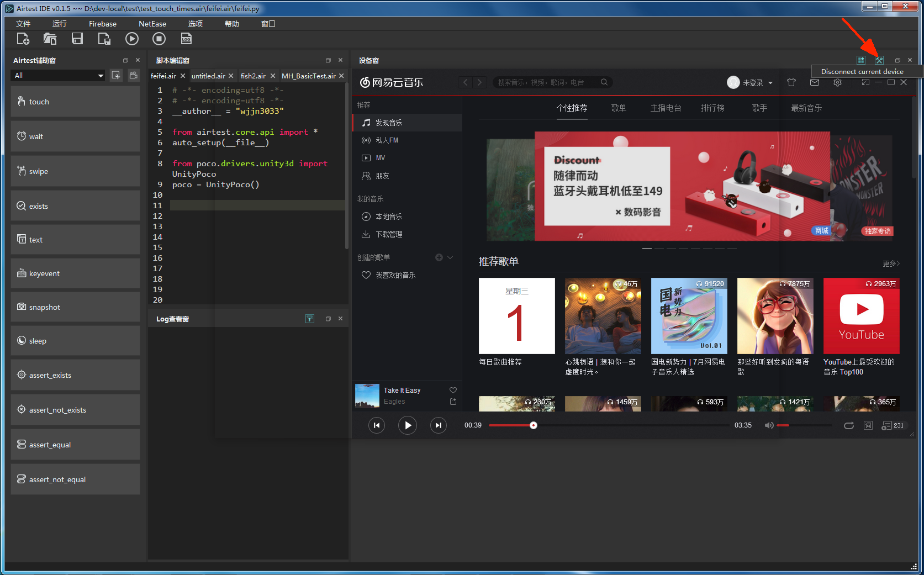Open the Firebase menu
The width and height of the screenshot is (924, 575).
[x=103, y=24]
